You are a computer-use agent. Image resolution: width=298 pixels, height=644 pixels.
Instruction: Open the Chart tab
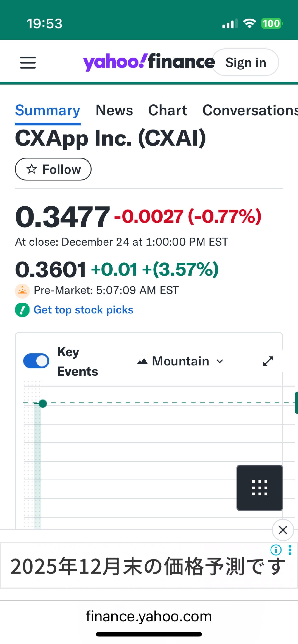tap(168, 110)
